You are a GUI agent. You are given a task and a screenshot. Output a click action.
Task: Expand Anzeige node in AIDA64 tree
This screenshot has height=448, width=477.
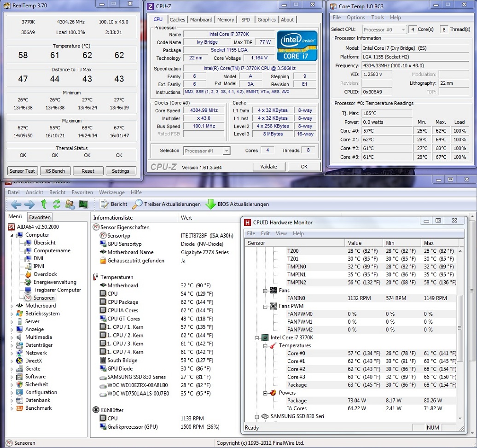[12, 330]
